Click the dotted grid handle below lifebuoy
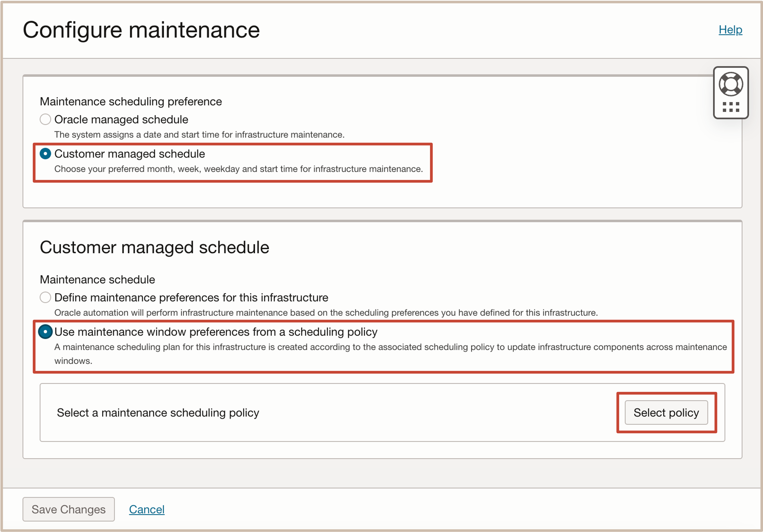This screenshot has width=763, height=532. click(x=730, y=107)
